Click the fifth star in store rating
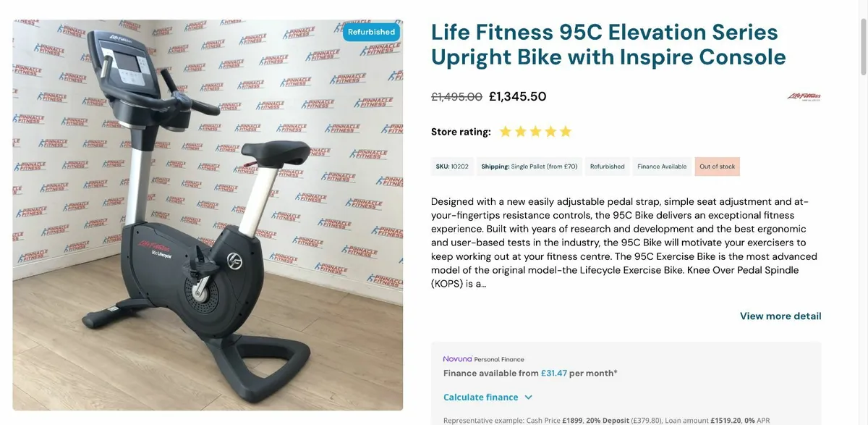The height and width of the screenshot is (425, 868). 566,132
